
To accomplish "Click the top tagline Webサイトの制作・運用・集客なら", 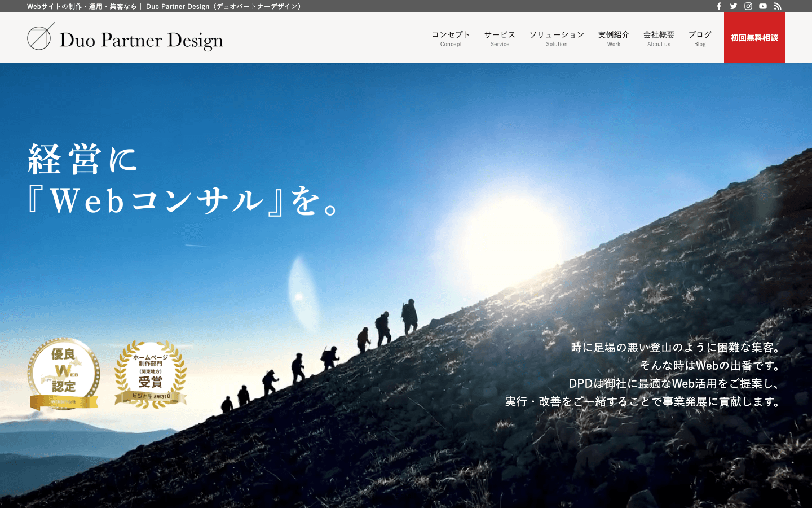I will pyautogui.click(x=82, y=6).
